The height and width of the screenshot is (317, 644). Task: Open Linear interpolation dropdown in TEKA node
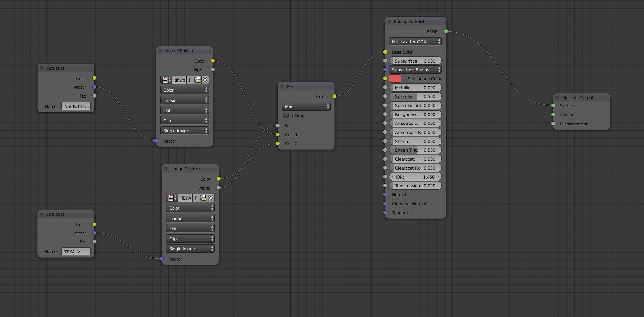coord(190,218)
